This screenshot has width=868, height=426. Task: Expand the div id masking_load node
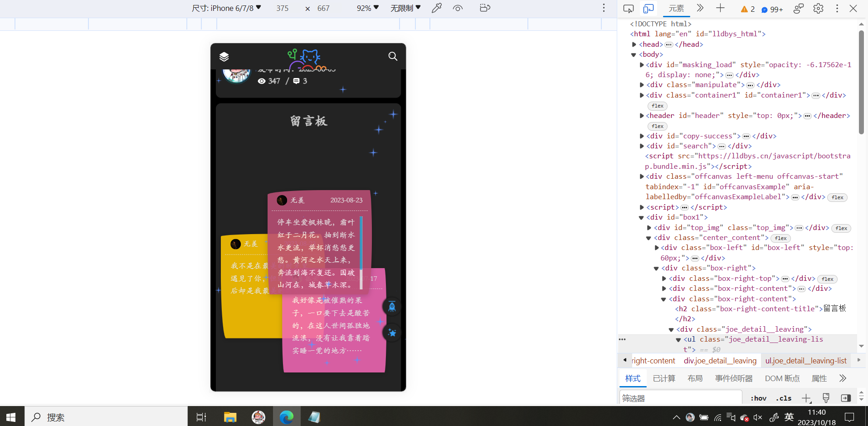point(642,65)
